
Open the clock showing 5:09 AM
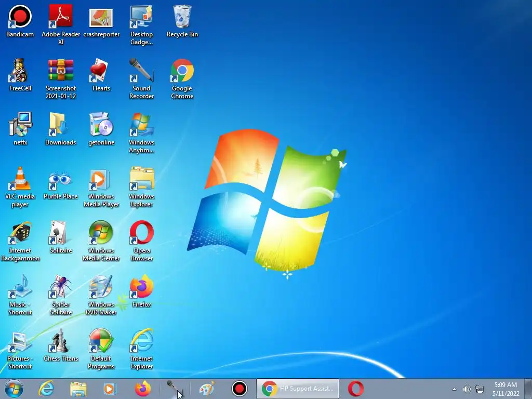506,389
